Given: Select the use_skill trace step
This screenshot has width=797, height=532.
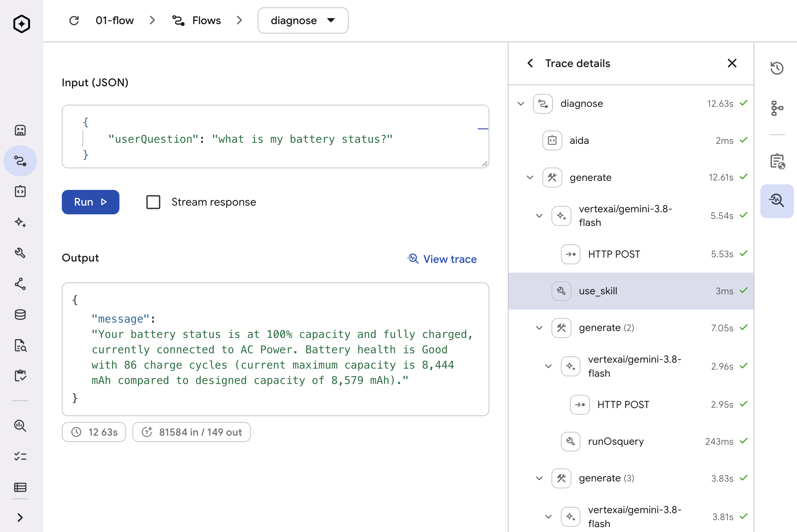Looking at the screenshot, I should point(631,291).
